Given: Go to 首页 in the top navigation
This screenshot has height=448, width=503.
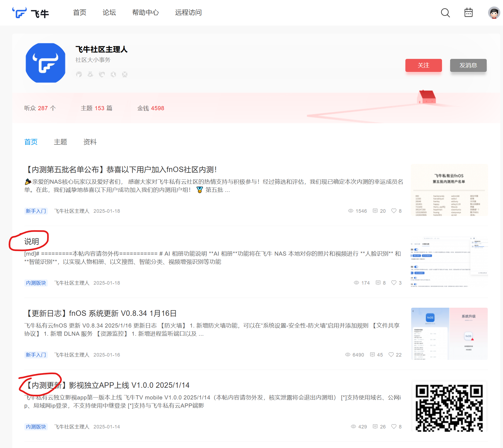Looking at the screenshot, I should pos(80,12).
